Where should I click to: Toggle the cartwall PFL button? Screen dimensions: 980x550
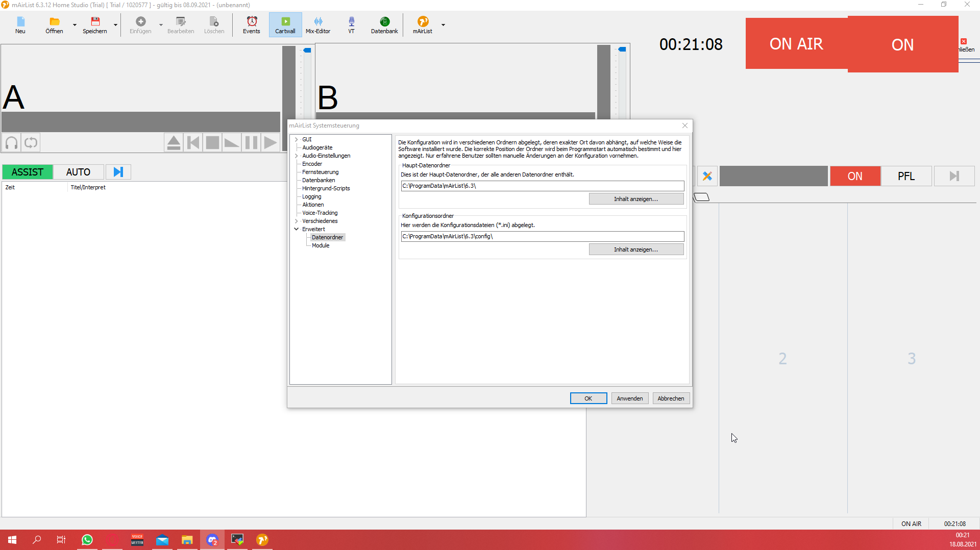point(906,177)
